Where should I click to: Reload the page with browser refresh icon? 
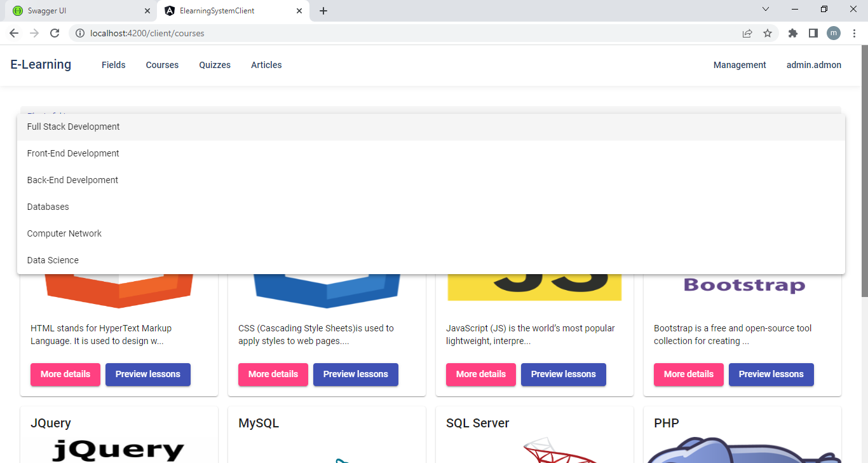(x=55, y=33)
